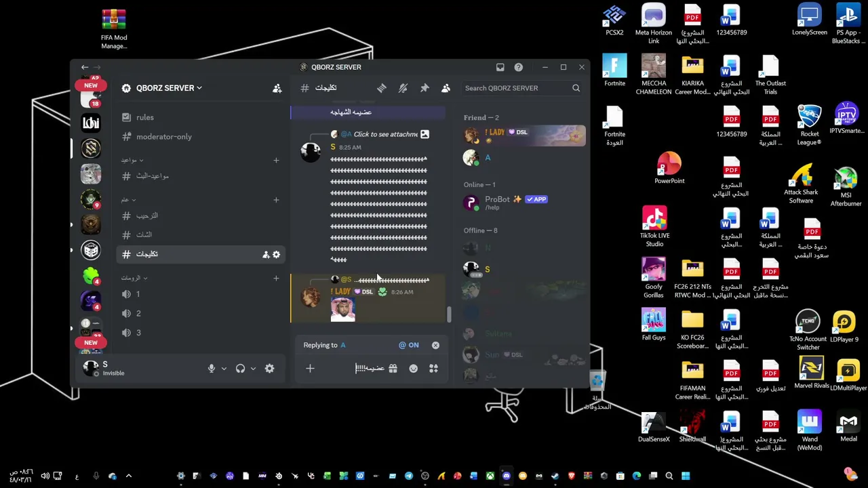The image size is (868, 488).
Task: Select the Lobi server icon
Action: (91, 123)
